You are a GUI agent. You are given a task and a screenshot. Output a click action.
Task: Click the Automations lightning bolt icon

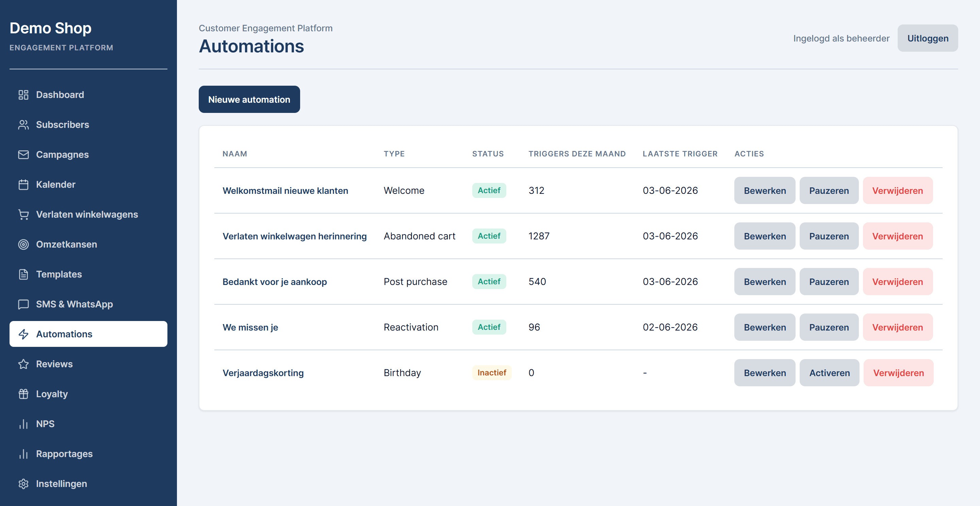[x=23, y=334]
